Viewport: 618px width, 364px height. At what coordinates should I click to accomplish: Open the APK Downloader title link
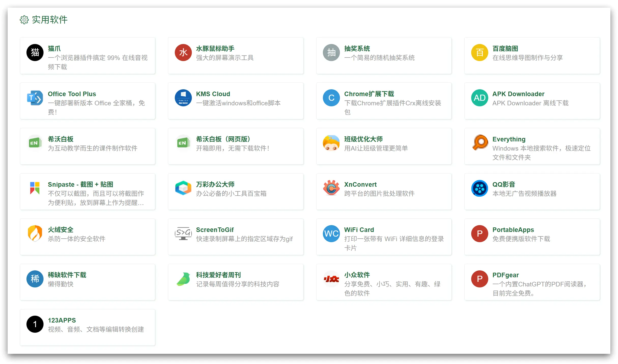[518, 94]
